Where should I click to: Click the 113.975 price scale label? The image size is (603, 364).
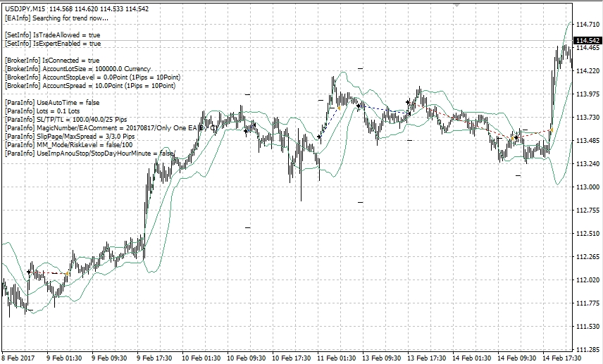pyautogui.click(x=588, y=94)
